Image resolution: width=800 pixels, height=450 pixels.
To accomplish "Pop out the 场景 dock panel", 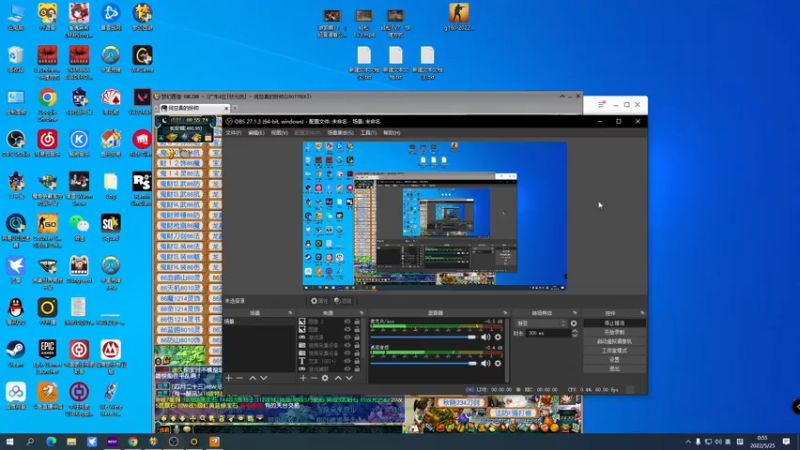I will pos(290,313).
